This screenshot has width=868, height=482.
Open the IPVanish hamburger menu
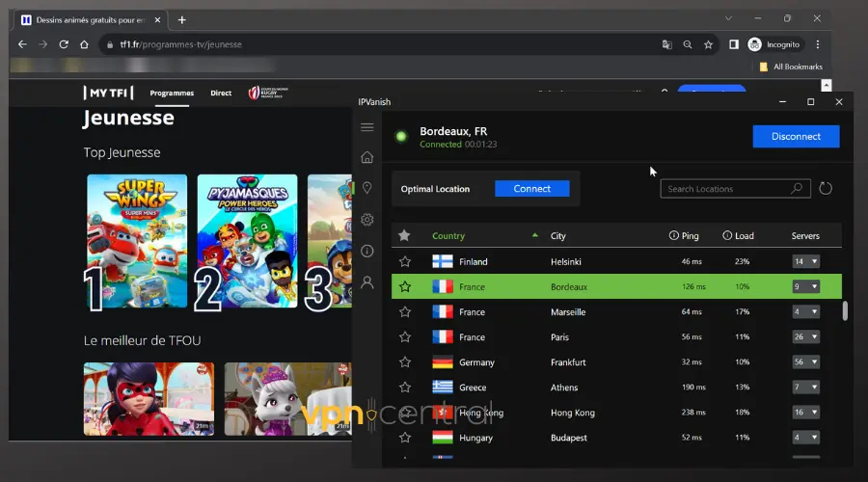click(366, 127)
